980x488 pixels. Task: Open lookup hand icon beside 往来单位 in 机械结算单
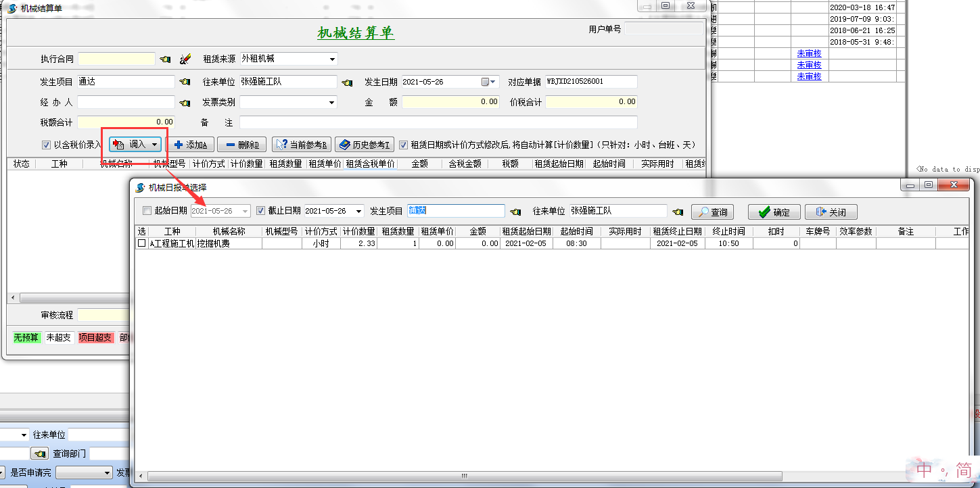coord(347,82)
